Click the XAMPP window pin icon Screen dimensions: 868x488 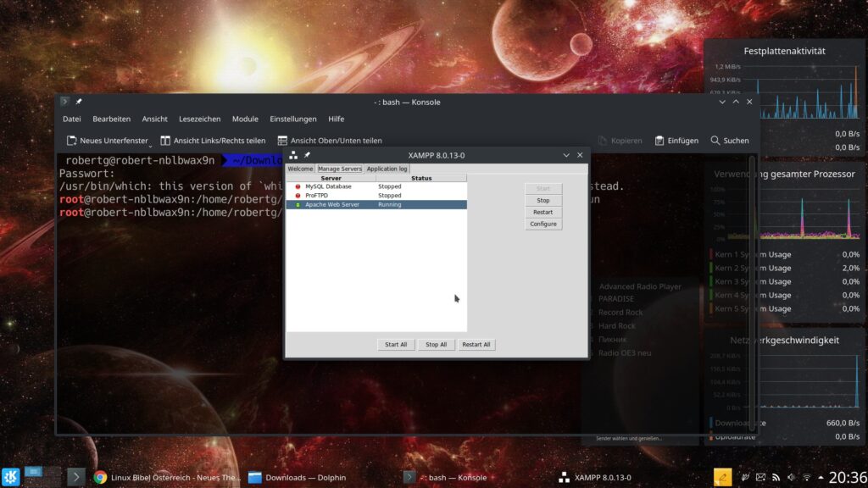(307, 156)
